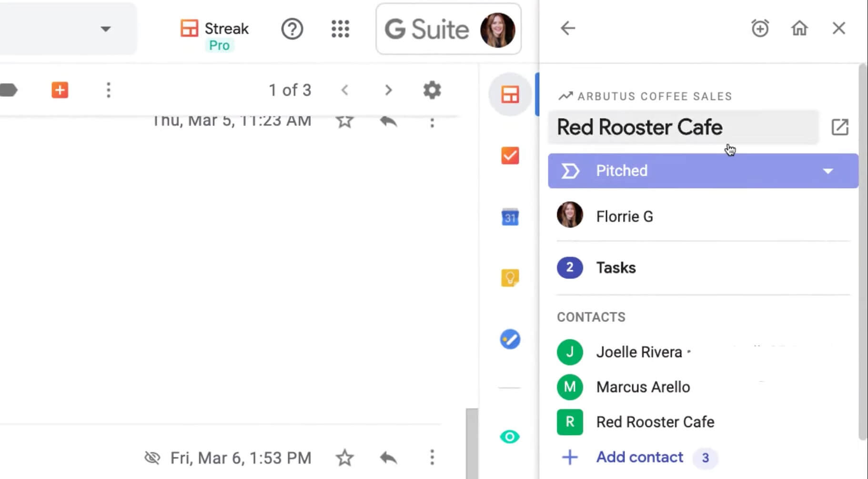Click the Streak sidebar vertical scrollbar
Screen dimensions: 868x479
[862, 252]
